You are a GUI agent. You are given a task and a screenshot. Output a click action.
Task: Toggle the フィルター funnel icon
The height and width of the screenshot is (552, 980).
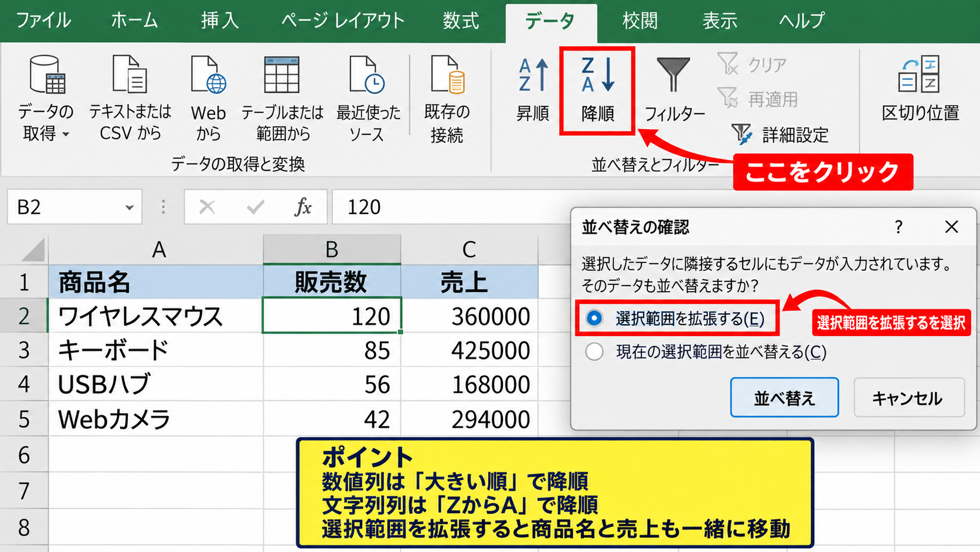pyautogui.click(x=673, y=74)
